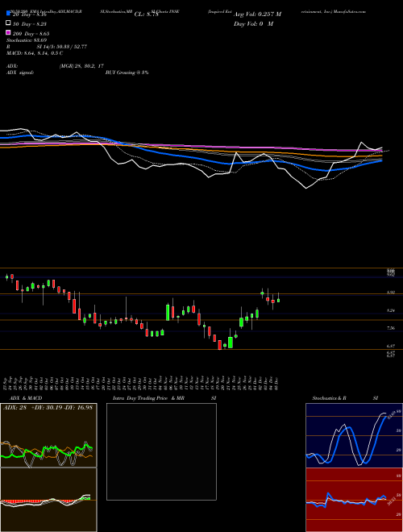Open the MACD histogram chart panel
Image resolution: width=403 pixels, height=532 pixels.
(48, 500)
